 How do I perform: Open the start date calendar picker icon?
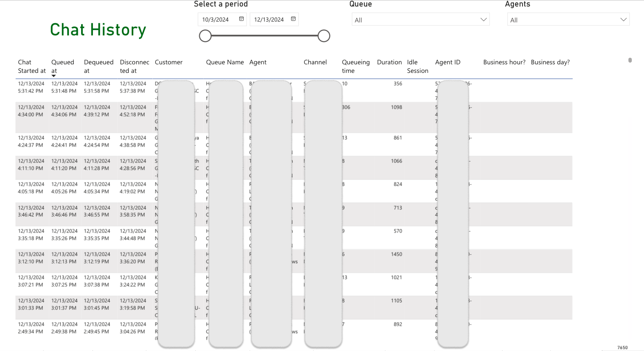pyautogui.click(x=241, y=19)
